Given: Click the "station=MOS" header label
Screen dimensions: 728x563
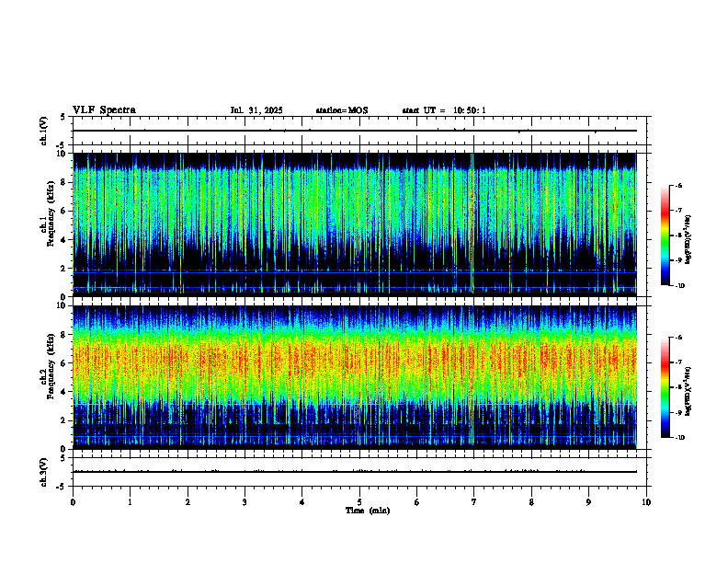Looking at the screenshot, I should click(342, 110).
